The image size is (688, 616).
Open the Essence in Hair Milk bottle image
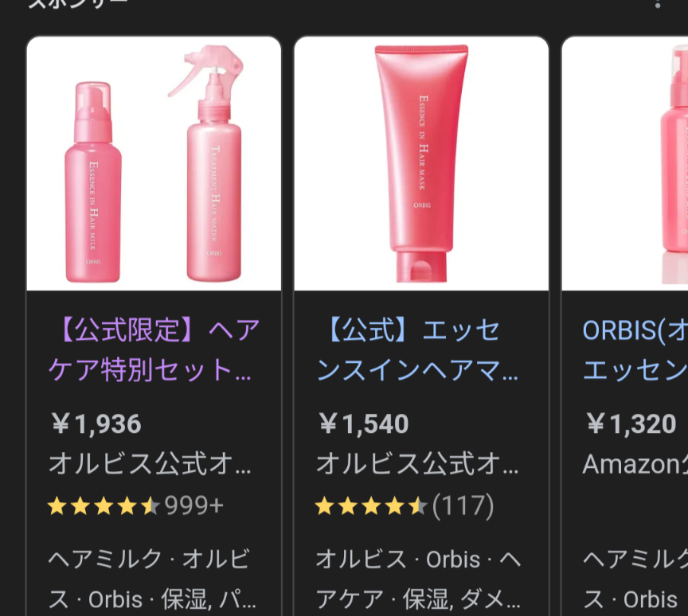click(93, 182)
